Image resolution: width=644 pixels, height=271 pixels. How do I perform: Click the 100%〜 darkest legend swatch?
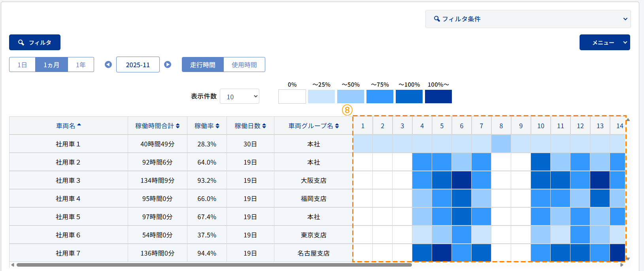[x=438, y=97]
